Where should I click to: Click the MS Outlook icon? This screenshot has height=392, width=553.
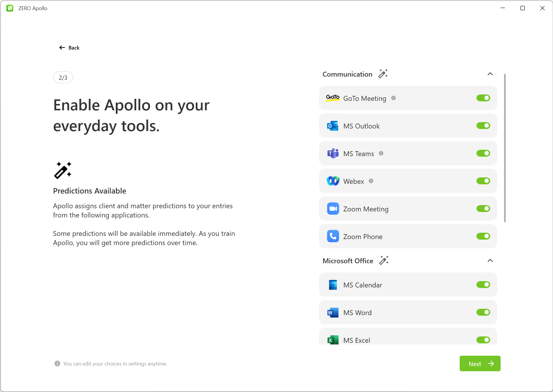(333, 126)
